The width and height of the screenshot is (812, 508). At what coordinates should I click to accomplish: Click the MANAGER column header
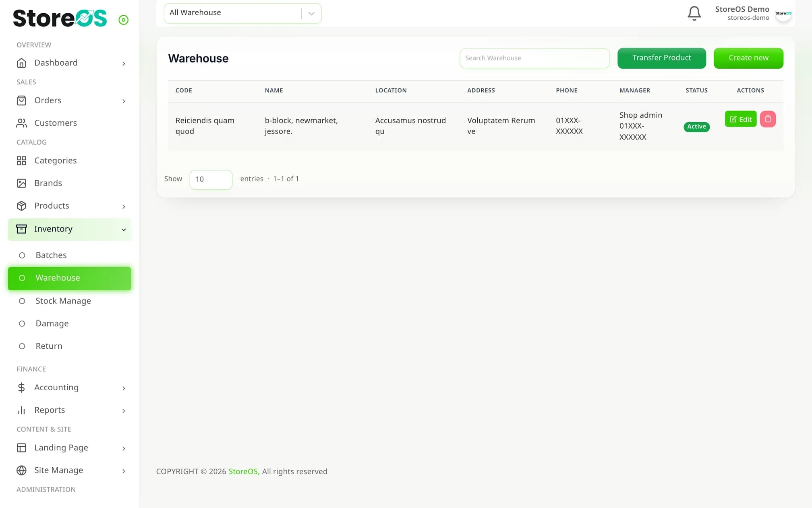point(635,91)
